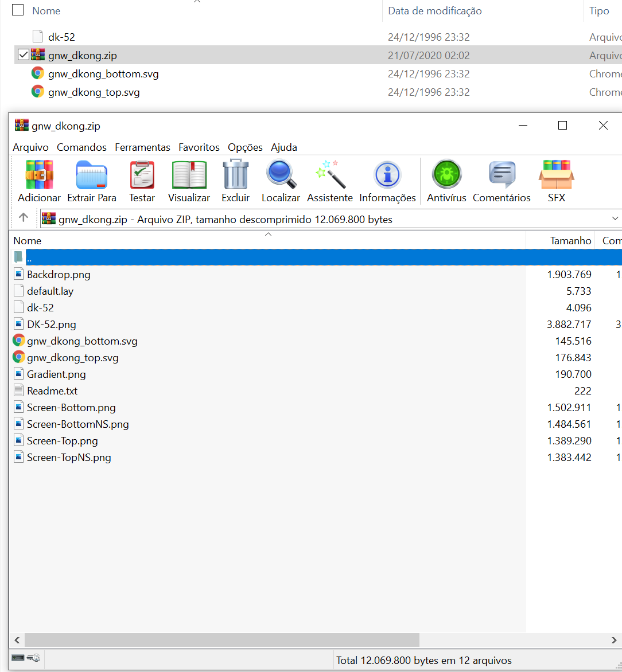This screenshot has height=672, width=622.
Task: Click 21/07/2020 02:02 date in Explorer
Action: click(x=429, y=55)
